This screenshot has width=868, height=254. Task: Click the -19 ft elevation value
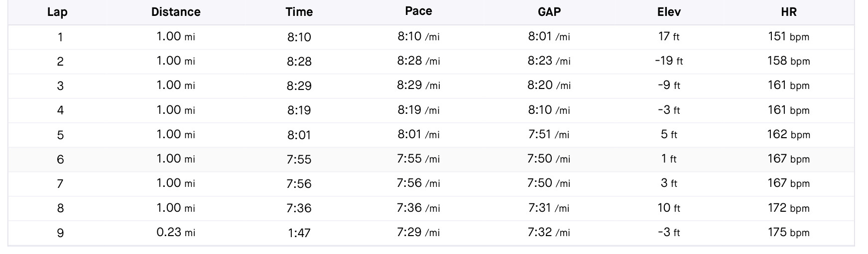pyautogui.click(x=669, y=61)
